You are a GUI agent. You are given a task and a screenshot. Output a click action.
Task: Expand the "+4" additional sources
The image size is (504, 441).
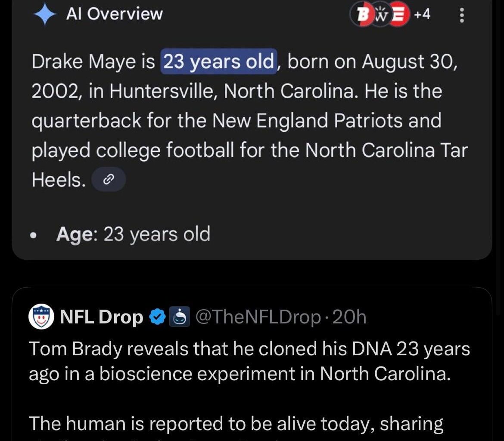[422, 15]
